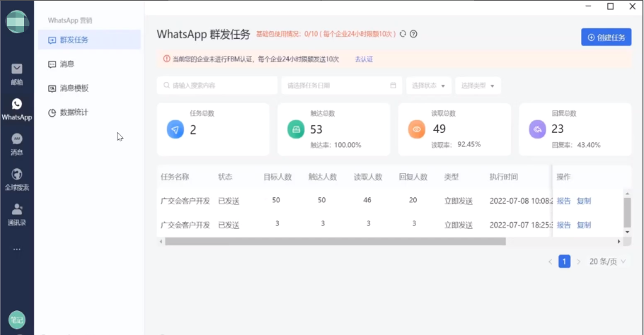This screenshot has height=335, width=644.
Task: Click 广交会客户开发 in the 2022-07-08 row
Action: pos(185,201)
